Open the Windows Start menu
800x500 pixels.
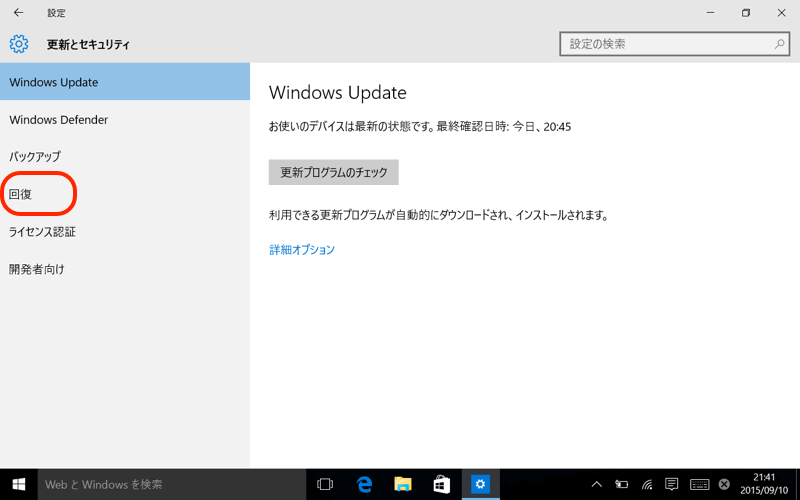coord(18,484)
